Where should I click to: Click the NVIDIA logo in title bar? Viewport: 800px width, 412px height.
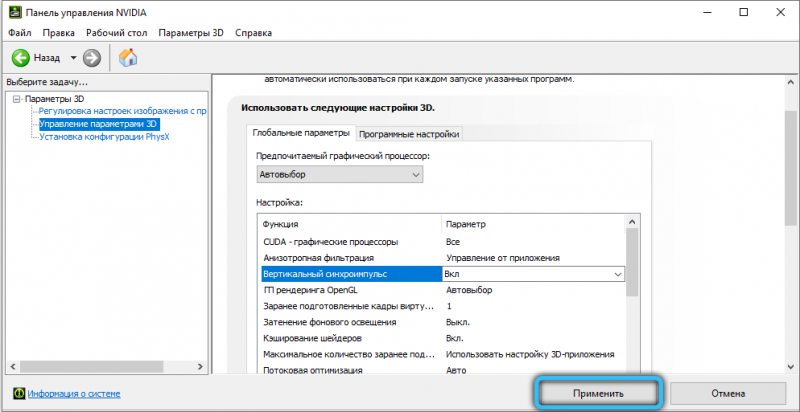[x=15, y=12]
